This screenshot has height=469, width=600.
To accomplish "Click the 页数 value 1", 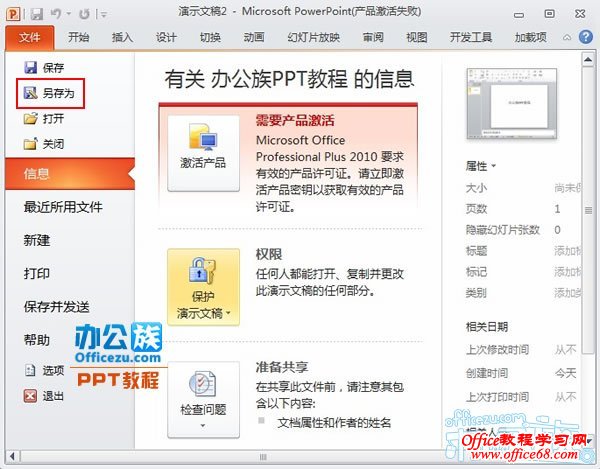I will point(557,209).
